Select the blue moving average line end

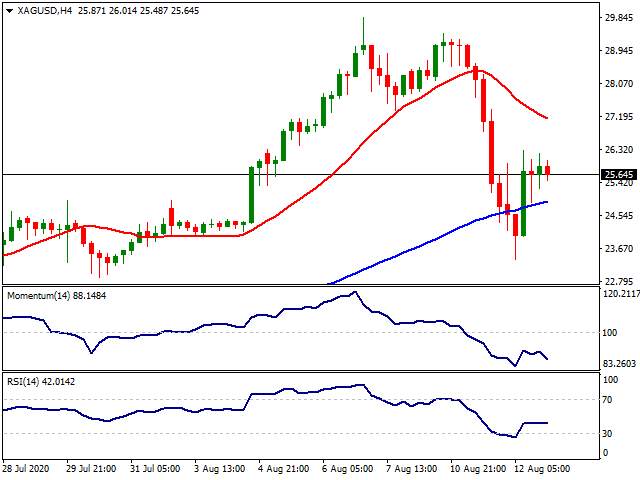546,202
